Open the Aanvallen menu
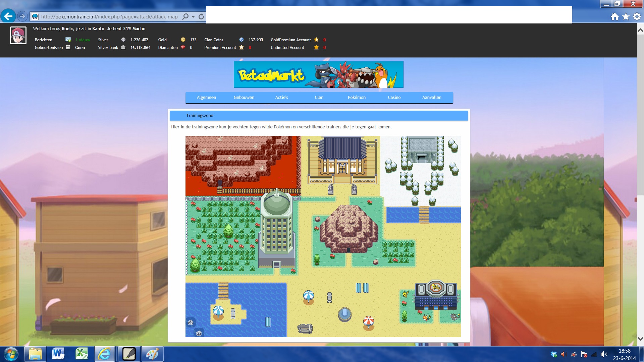The image size is (644, 362). coord(432,98)
